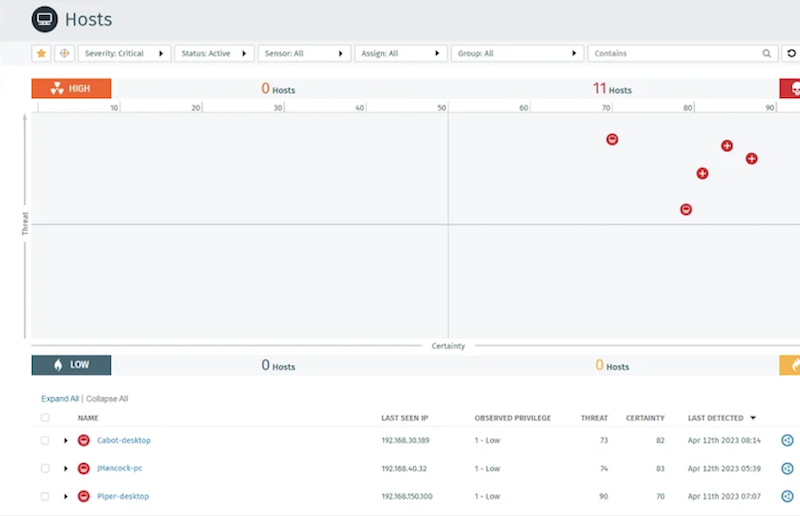Click the crosshair target filter icon

[64, 53]
